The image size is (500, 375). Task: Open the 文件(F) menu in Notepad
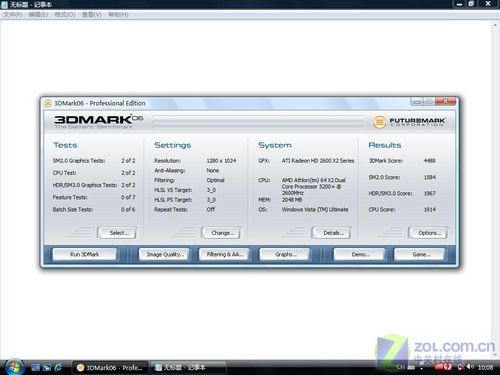(13, 15)
